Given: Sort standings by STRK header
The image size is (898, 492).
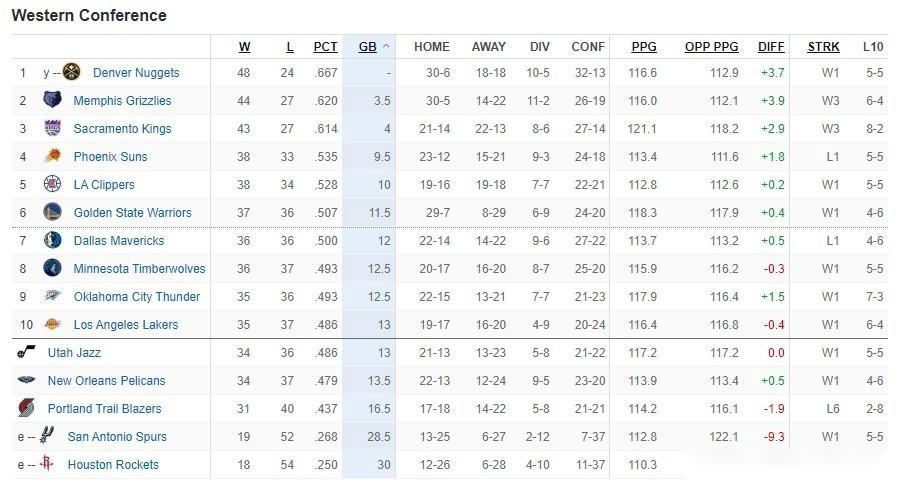Looking at the screenshot, I should [x=823, y=46].
